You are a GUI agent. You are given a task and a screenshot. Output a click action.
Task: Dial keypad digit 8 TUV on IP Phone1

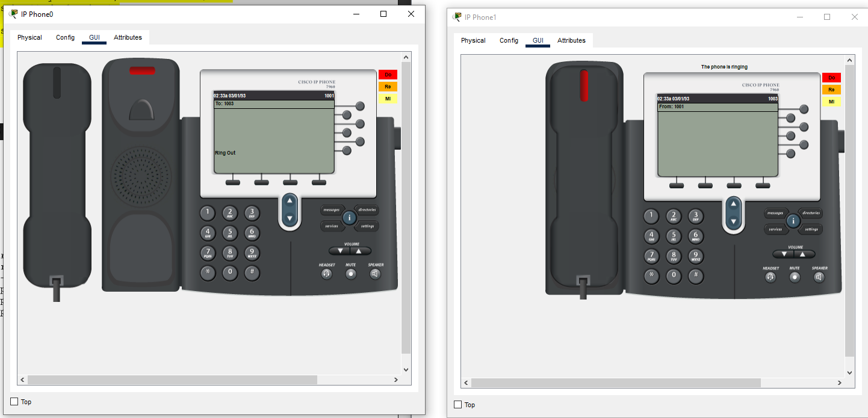(x=674, y=256)
